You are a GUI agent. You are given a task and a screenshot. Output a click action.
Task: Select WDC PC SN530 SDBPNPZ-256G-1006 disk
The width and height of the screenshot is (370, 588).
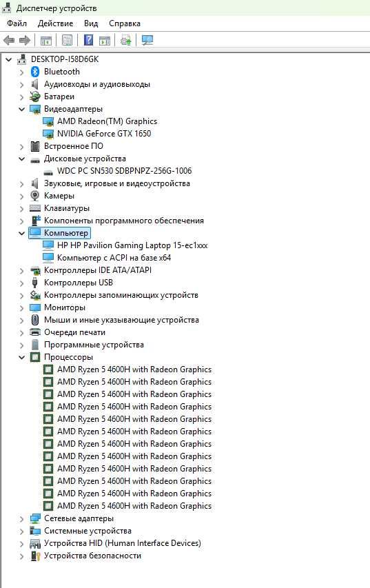pyautogui.click(x=124, y=171)
